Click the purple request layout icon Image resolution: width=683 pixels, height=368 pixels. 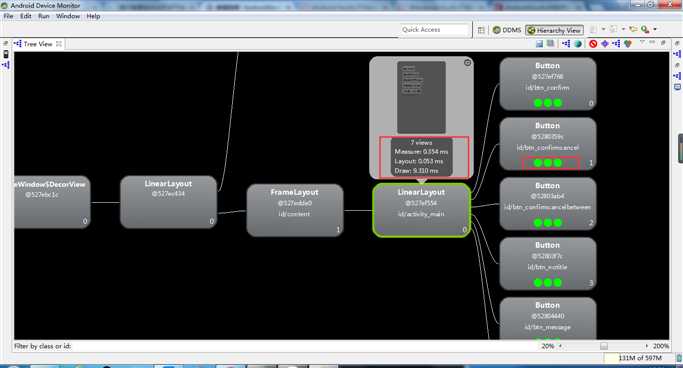(605, 44)
